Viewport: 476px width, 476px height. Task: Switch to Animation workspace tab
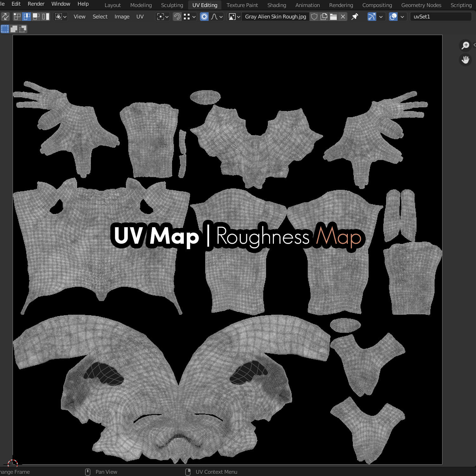[x=307, y=5]
